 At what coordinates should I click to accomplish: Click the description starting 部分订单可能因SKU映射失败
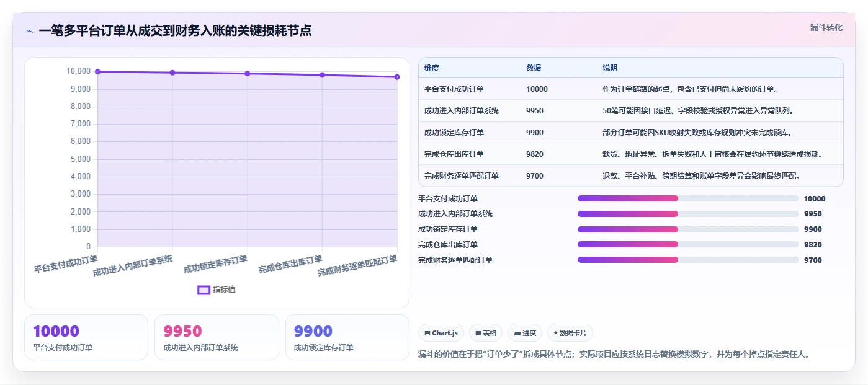point(697,132)
